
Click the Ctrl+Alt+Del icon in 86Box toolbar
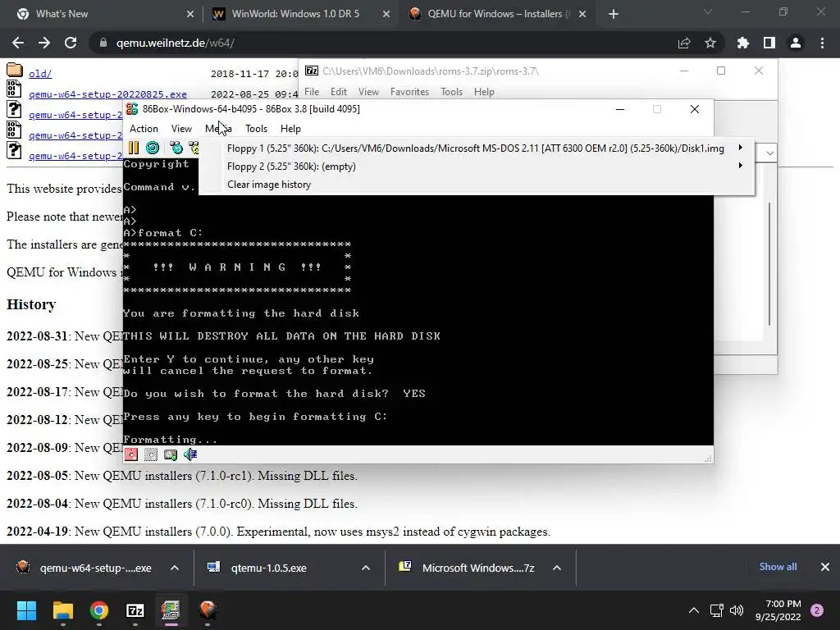pos(176,148)
